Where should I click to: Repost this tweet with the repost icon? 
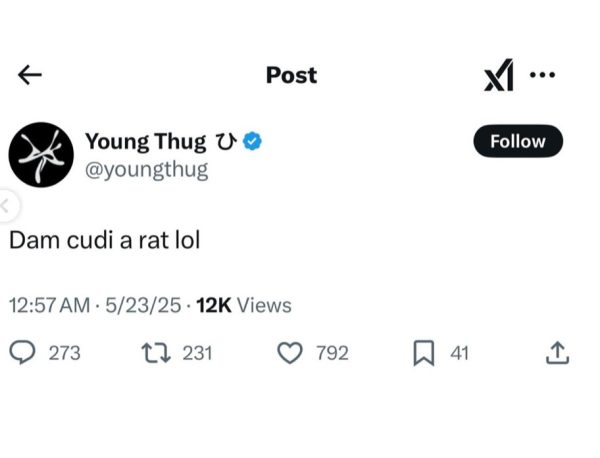[155, 352]
